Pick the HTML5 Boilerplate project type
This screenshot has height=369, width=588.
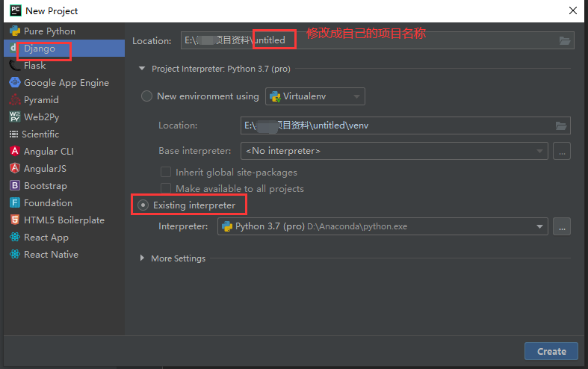pos(64,220)
